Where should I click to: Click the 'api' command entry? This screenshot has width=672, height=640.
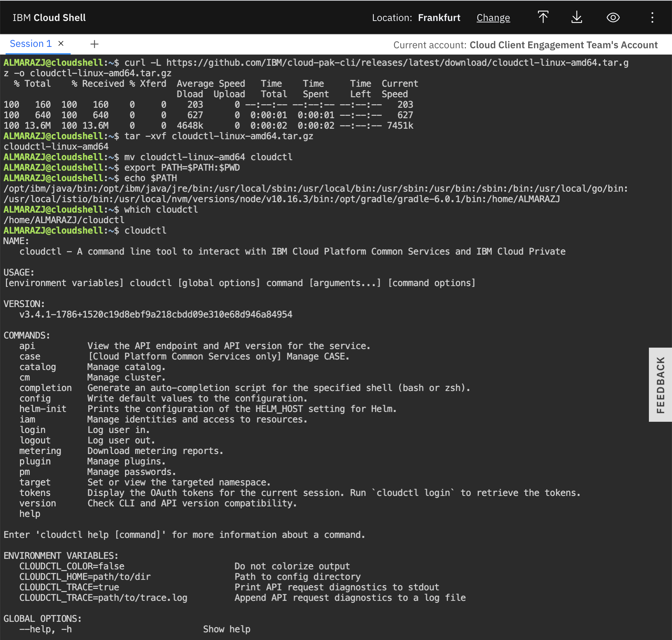click(x=27, y=346)
